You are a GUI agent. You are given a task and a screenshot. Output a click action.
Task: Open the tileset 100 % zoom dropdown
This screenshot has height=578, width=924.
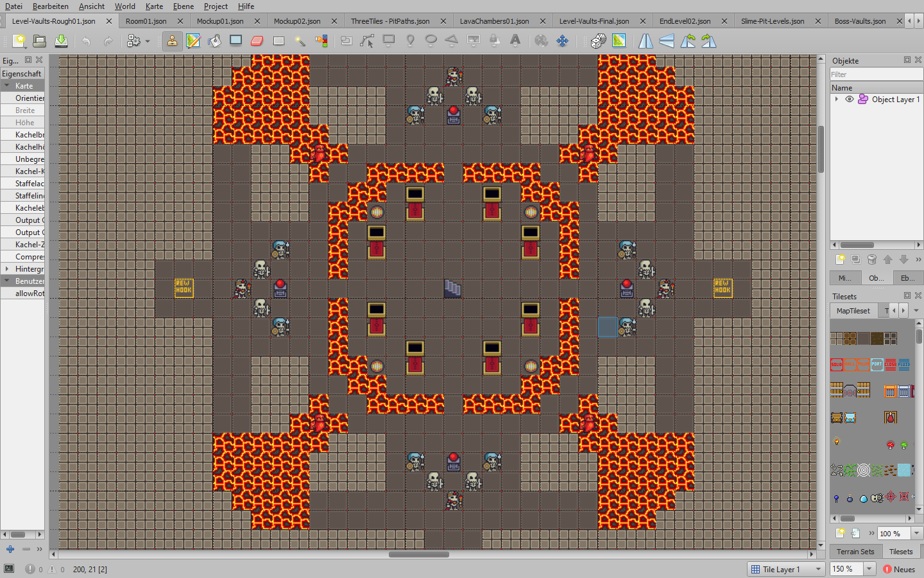[x=916, y=534]
